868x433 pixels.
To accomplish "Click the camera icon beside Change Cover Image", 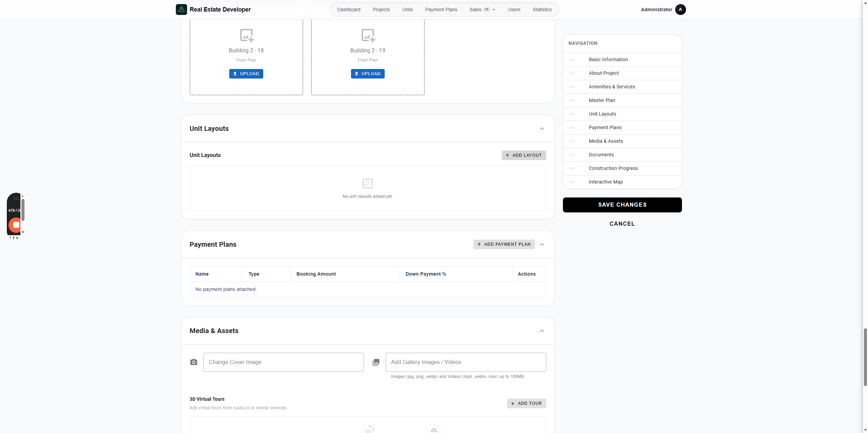I will click(x=194, y=362).
